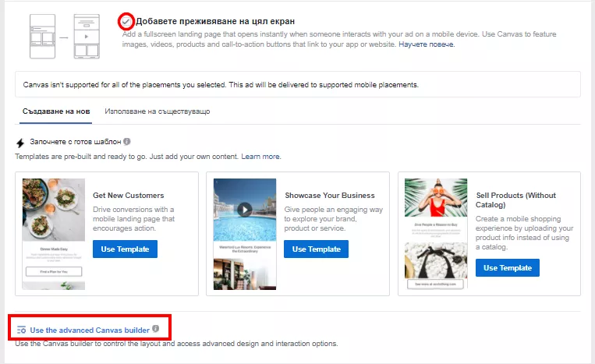Click the 'Добавете преживяване на цял екран' label
Screen dimensions: 595x364
215,21
